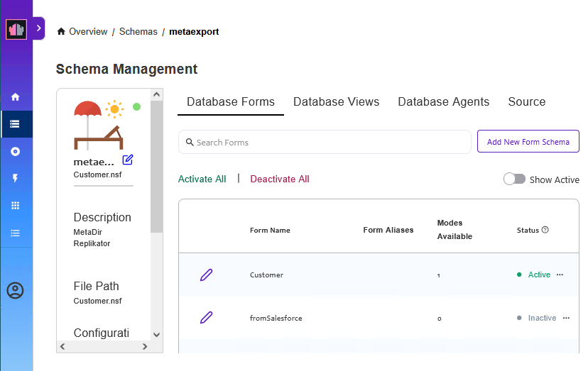Switch to the Database Views tab

tap(336, 102)
